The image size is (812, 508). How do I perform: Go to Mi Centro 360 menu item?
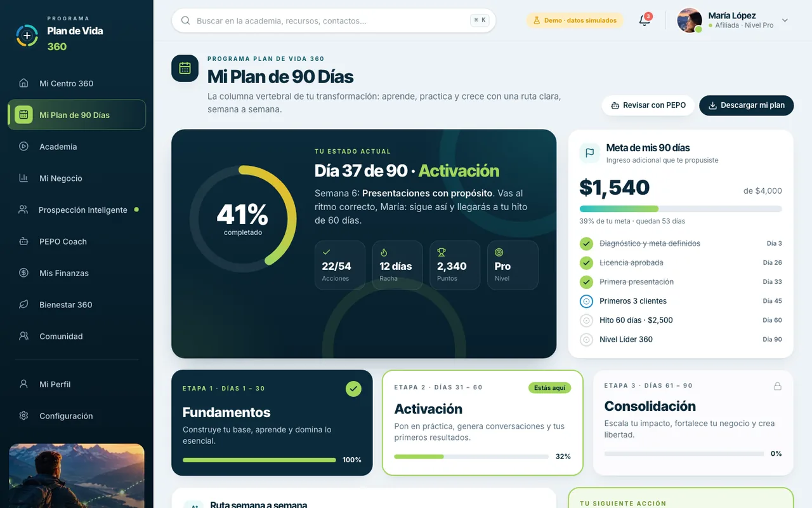(x=77, y=83)
